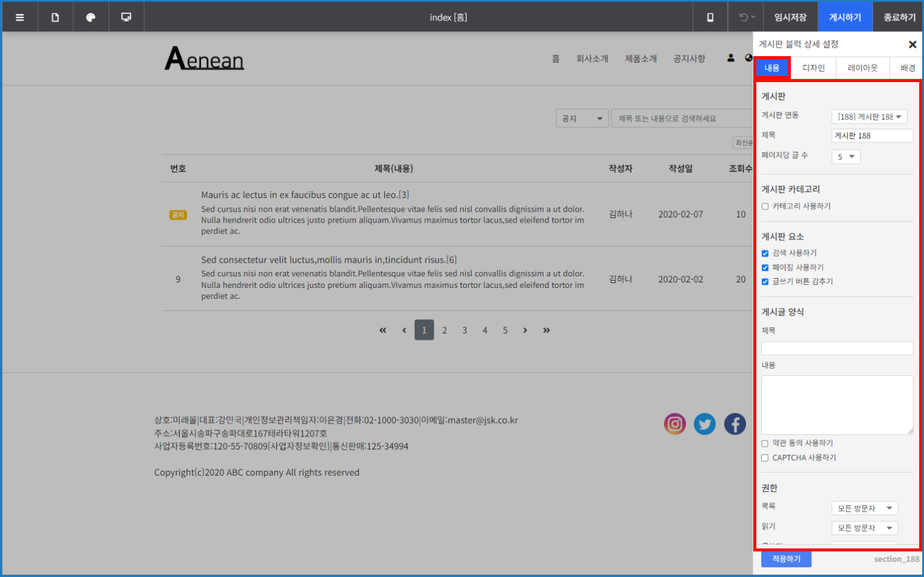The width and height of the screenshot is (924, 577).
Task: Enable the 카테고리 사용하기 checkbox
Action: coord(765,206)
